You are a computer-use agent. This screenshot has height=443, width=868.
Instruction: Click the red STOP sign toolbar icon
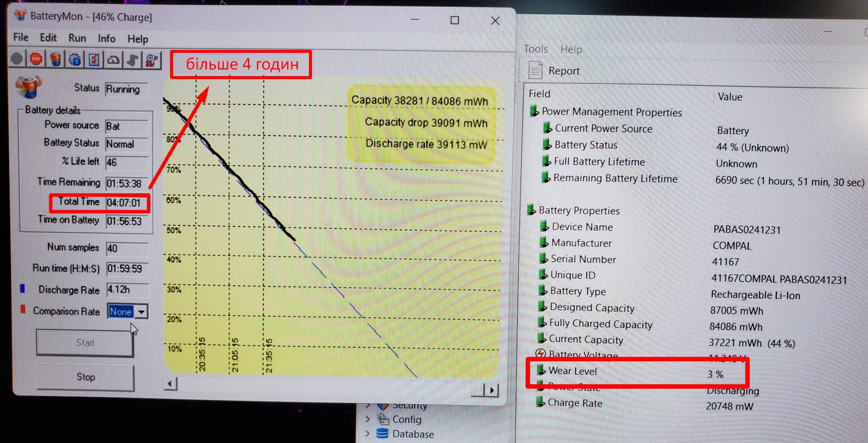[x=36, y=59]
